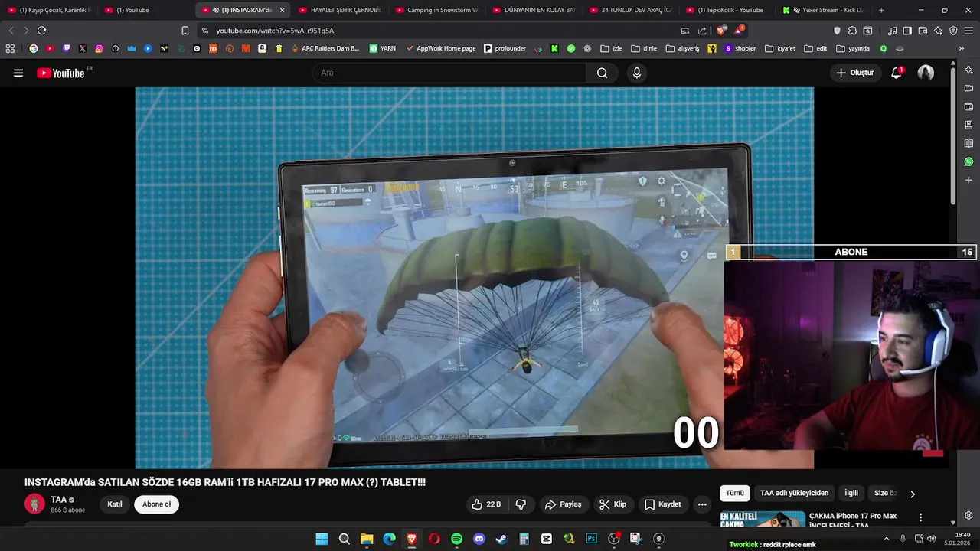Open ARC Raiders Dam B... bookmark
The height and width of the screenshot is (551, 980).
(325, 48)
